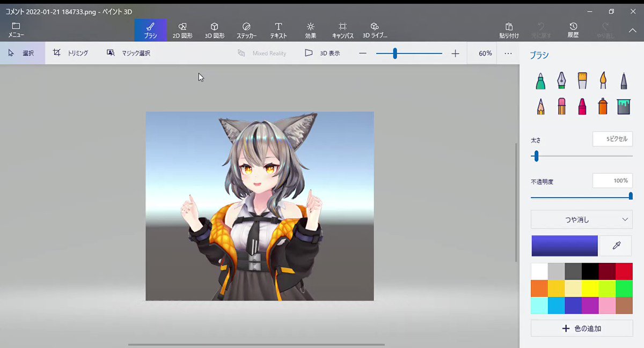644x348 pixels.
Task: Click the 色の追加 add color button
Action: [582, 328]
